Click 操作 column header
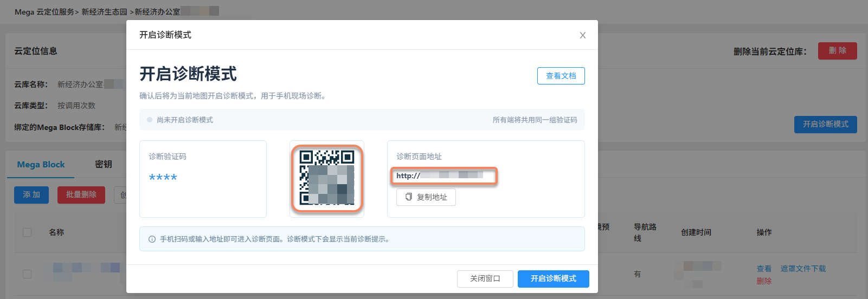 764,232
